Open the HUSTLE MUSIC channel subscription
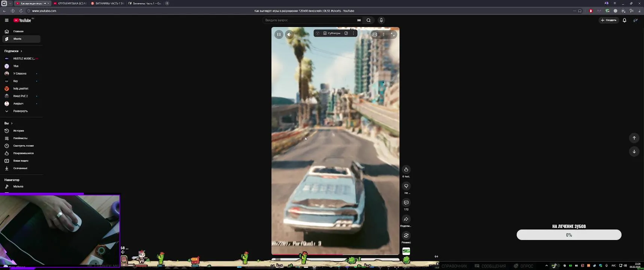Viewport: 644px width, 270px height. coord(21,58)
